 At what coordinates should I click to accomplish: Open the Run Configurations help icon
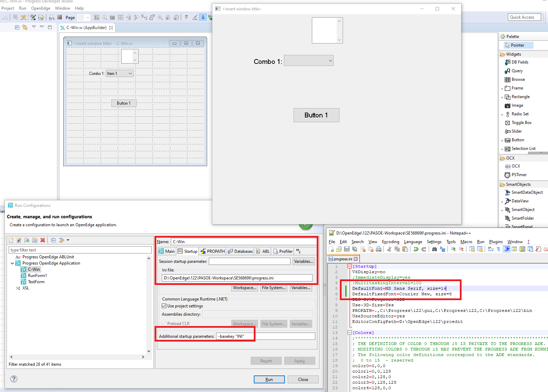click(14, 379)
